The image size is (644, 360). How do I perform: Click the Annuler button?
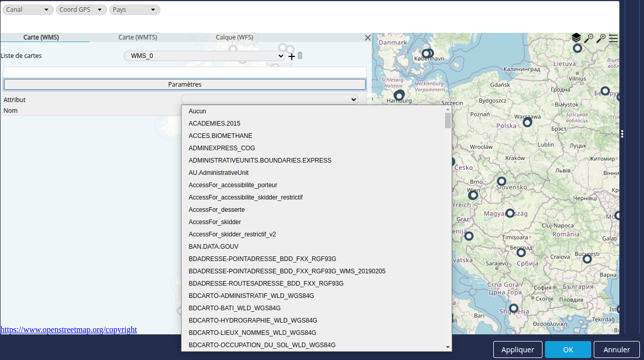(x=617, y=350)
